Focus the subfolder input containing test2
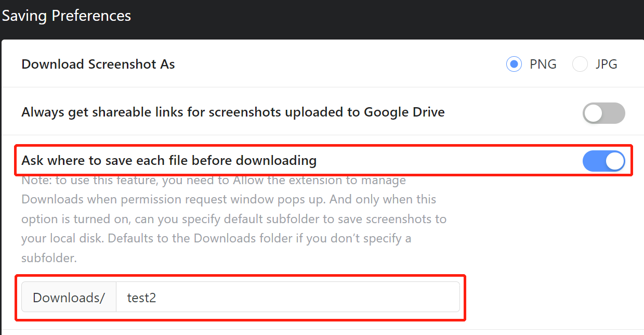Viewport: 644px width, 335px height. (x=287, y=297)
